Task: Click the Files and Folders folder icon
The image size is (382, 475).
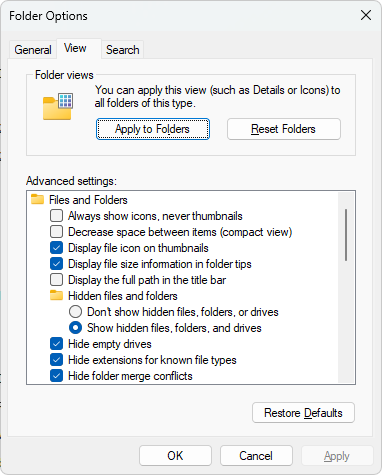Action: (x=37, y=199)
